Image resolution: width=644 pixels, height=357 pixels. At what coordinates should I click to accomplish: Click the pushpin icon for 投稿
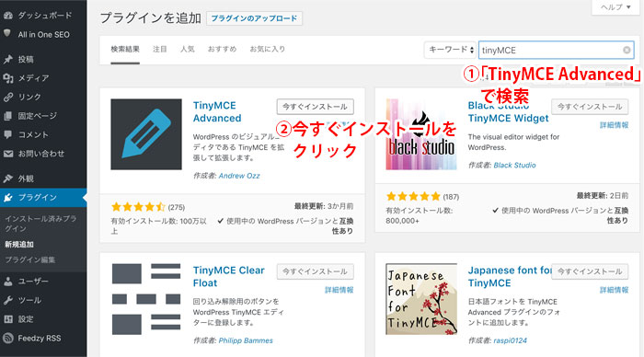7,59
